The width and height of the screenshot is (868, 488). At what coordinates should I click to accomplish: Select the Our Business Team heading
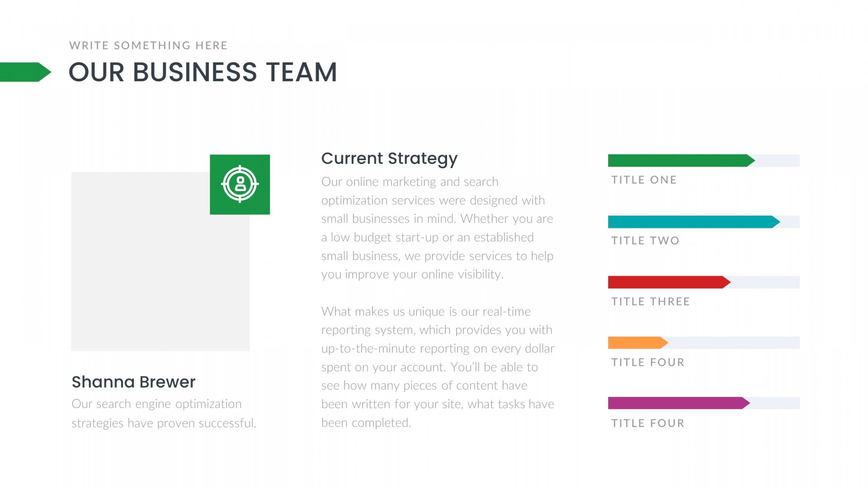(203, 72)
